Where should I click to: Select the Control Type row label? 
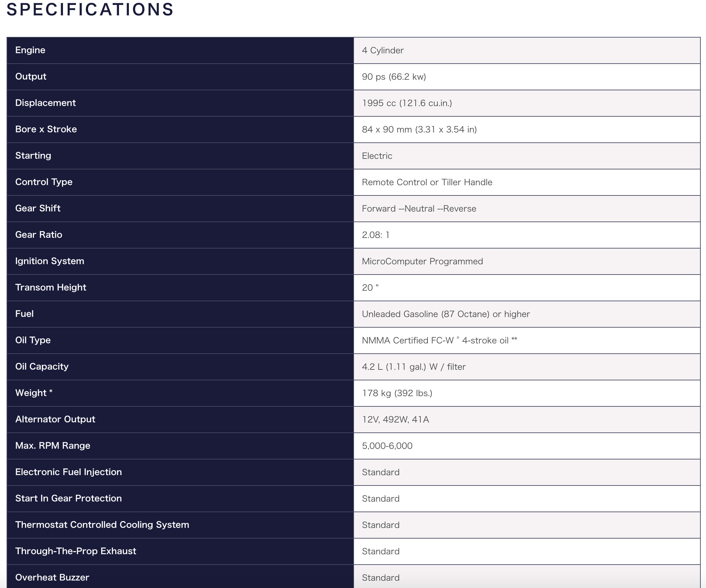44,182
